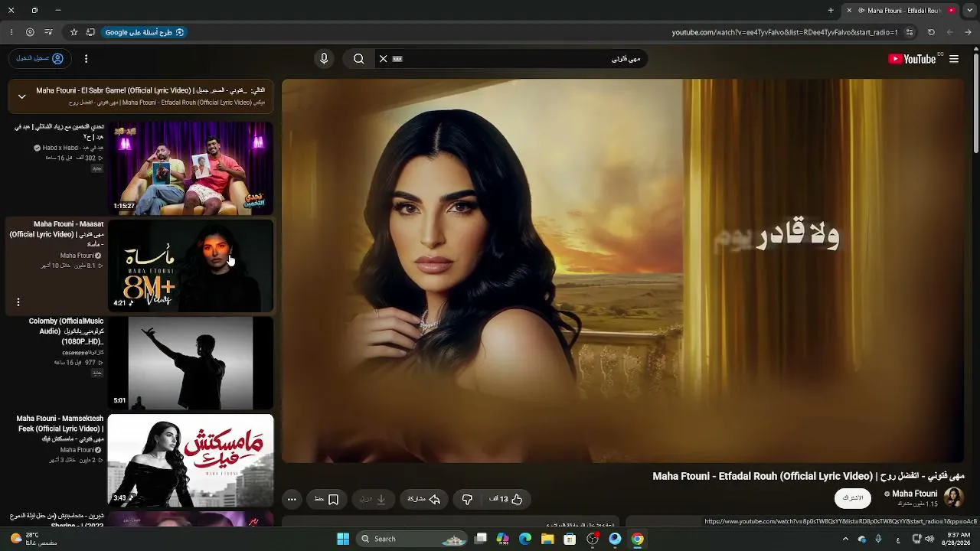The height and width of the screenshot is (551, 980).
Task: Share the video
Action: coord(423,499)
